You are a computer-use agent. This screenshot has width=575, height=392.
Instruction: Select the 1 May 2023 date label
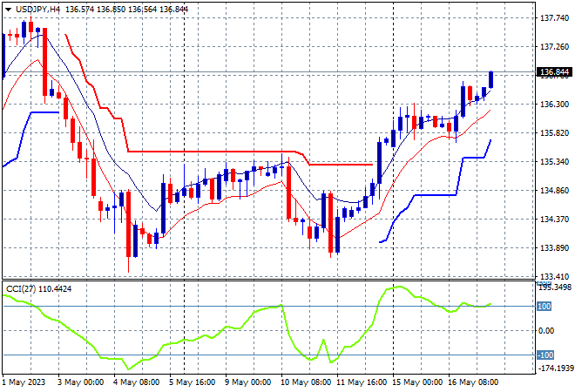[24, 382]
